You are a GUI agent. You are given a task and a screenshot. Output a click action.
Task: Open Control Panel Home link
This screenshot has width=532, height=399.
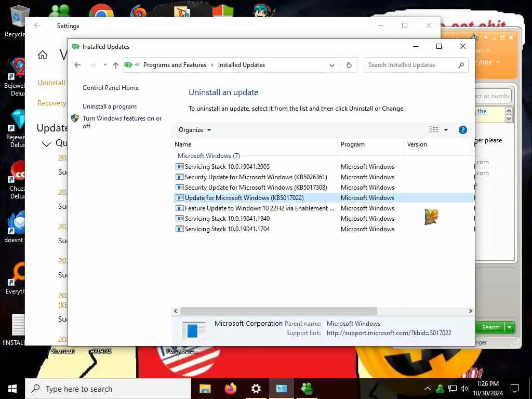pyautogui.click(x=111, y=87)
